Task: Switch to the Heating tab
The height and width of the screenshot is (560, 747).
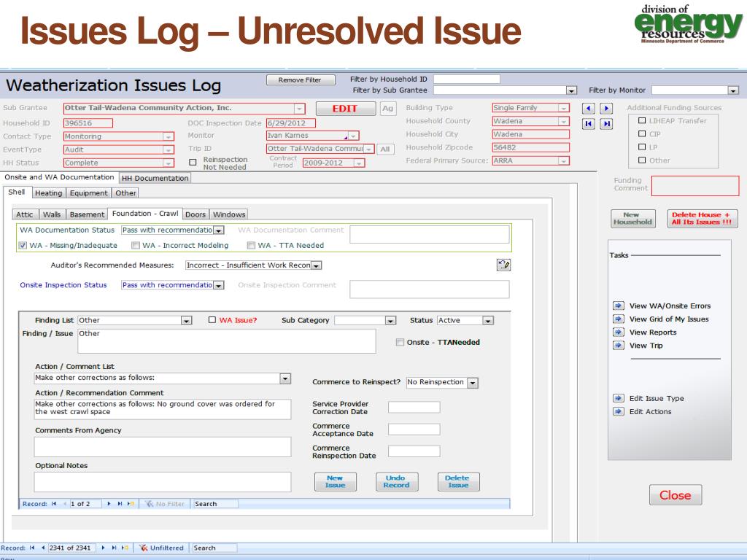Action: [48, 193]
